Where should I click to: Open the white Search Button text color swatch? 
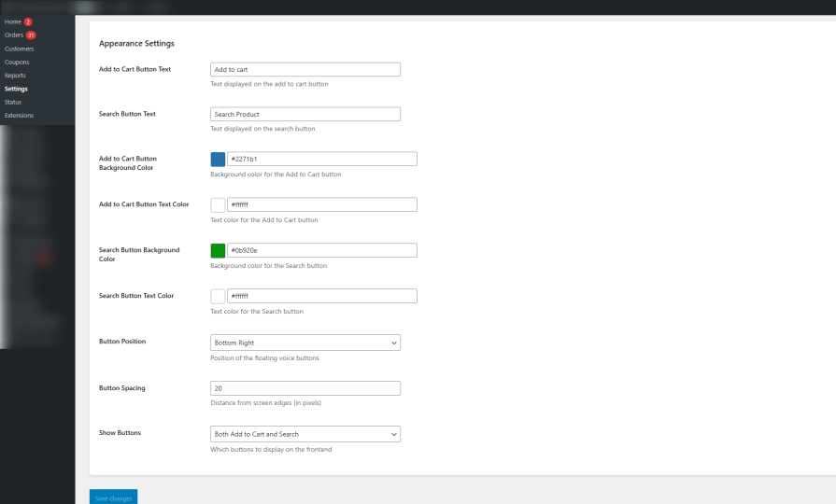click(218, 296)
